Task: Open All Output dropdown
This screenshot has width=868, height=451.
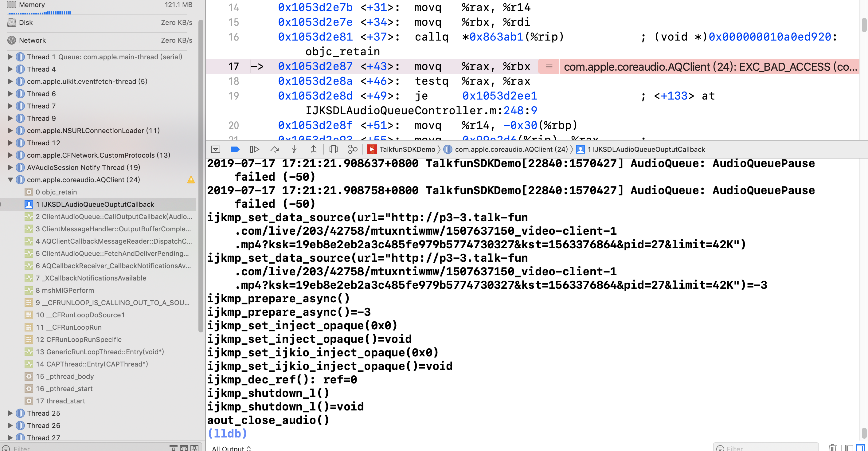Action: (x=231, y=448)
